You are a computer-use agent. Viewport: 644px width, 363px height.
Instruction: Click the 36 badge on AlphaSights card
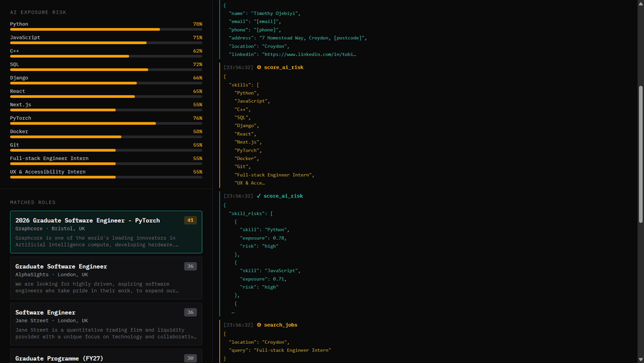190,266
